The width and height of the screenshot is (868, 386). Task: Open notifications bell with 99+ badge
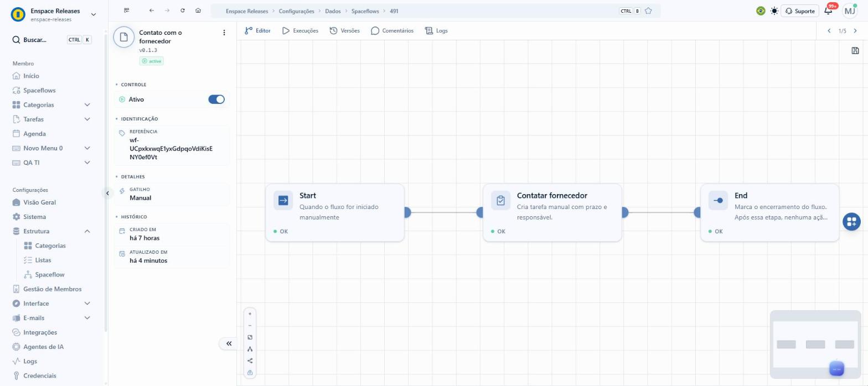pyautogui.click(x=828, y=11)
